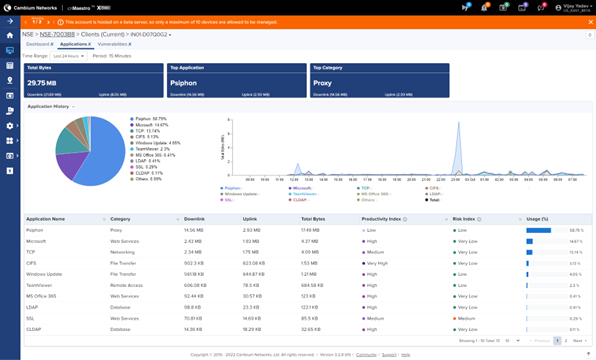Screen dimensions: 596x360
Task: Go to next banner message arrow
Action: coord(48,22)
